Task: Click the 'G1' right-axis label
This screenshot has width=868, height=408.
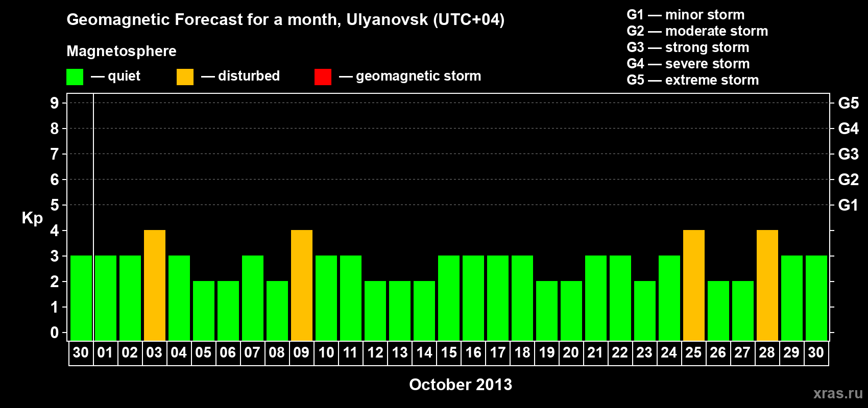Action: 849,205
